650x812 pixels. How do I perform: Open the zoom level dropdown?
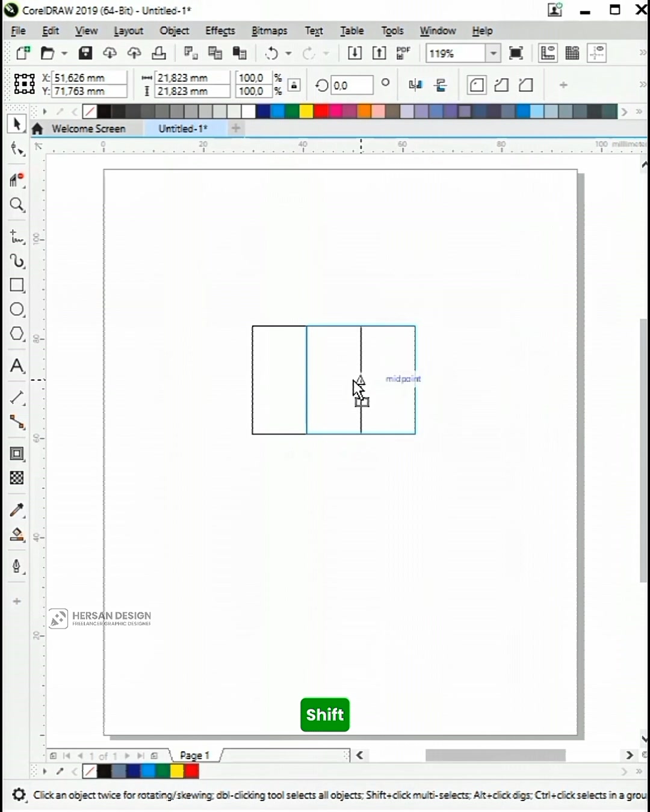(494, 54)
